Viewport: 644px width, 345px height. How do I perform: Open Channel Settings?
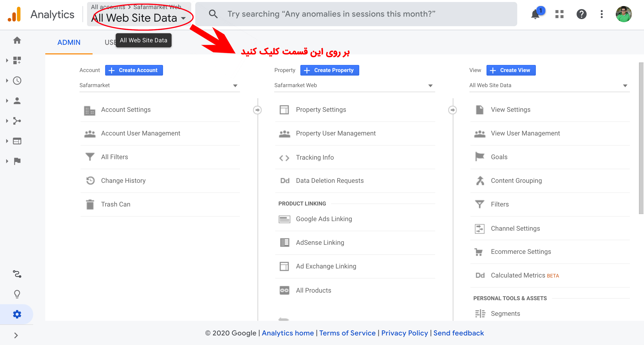(550, 229)
